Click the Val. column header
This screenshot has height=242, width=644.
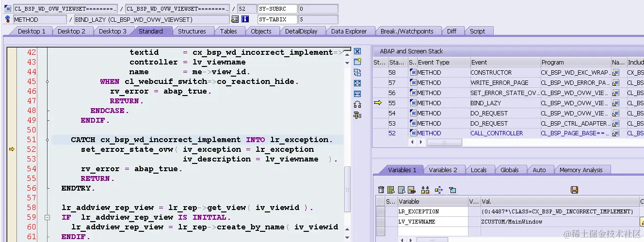click(560, 201)
